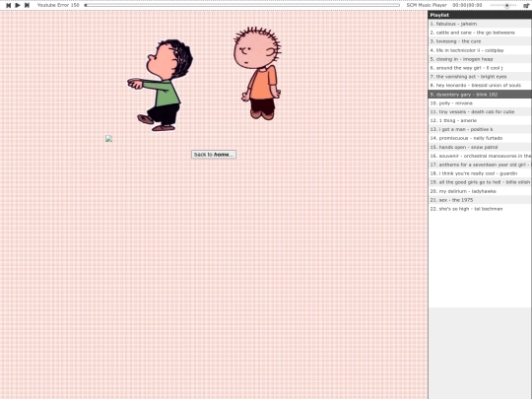This screenshot has width=532, height=399.
Task: Click the orange-shirt character image
Action: 257,73
